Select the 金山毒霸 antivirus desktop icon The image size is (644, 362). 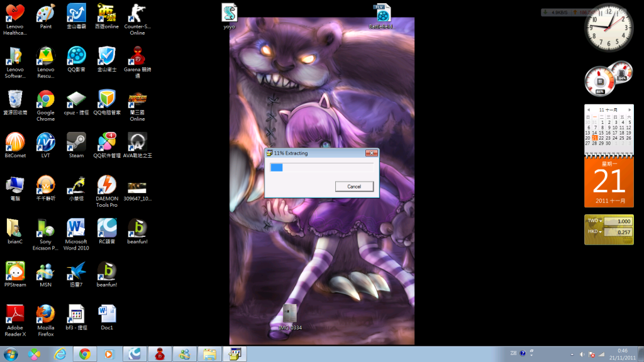point(76,16)
